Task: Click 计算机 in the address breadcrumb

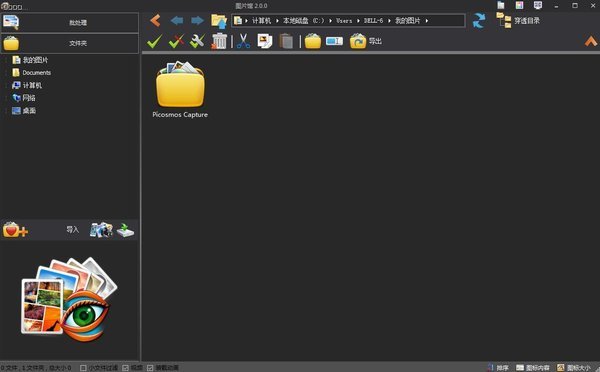Action: click(x=261, y=21)
